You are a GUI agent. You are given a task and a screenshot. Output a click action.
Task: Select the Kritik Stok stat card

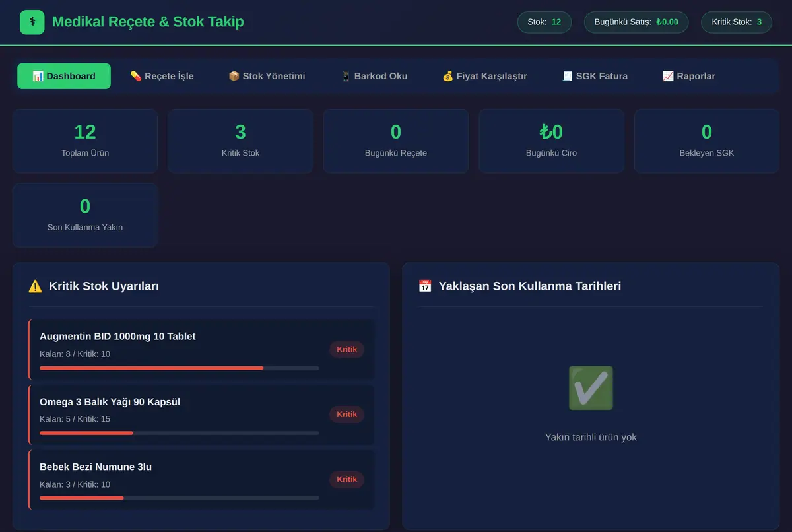240,141
